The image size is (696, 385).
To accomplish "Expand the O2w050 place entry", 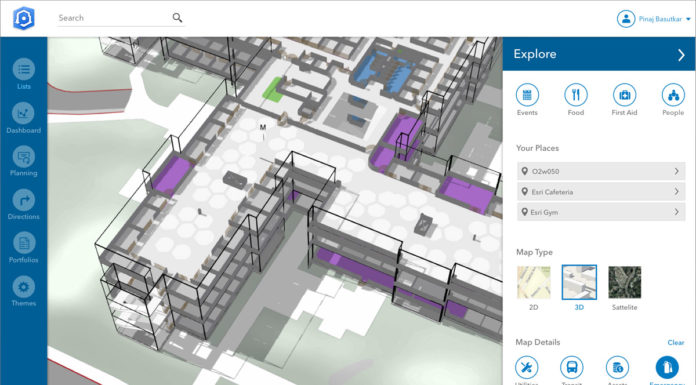I will [x=601, y=171].
